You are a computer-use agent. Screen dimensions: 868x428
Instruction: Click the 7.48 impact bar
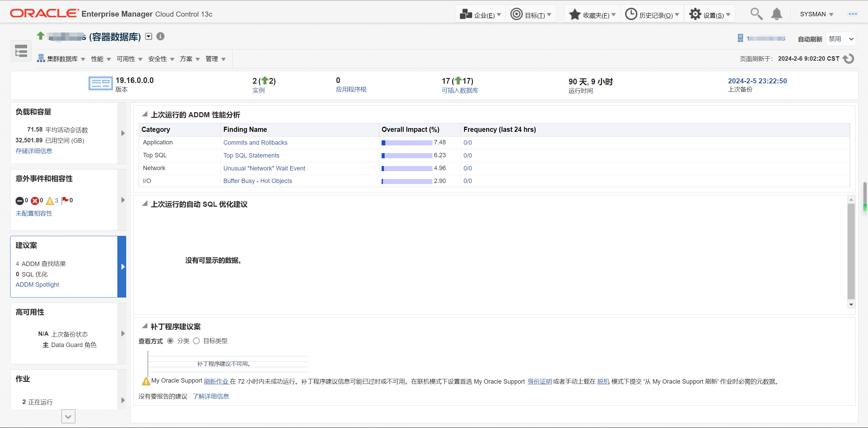pyautogui.click(x=407, y=143)
